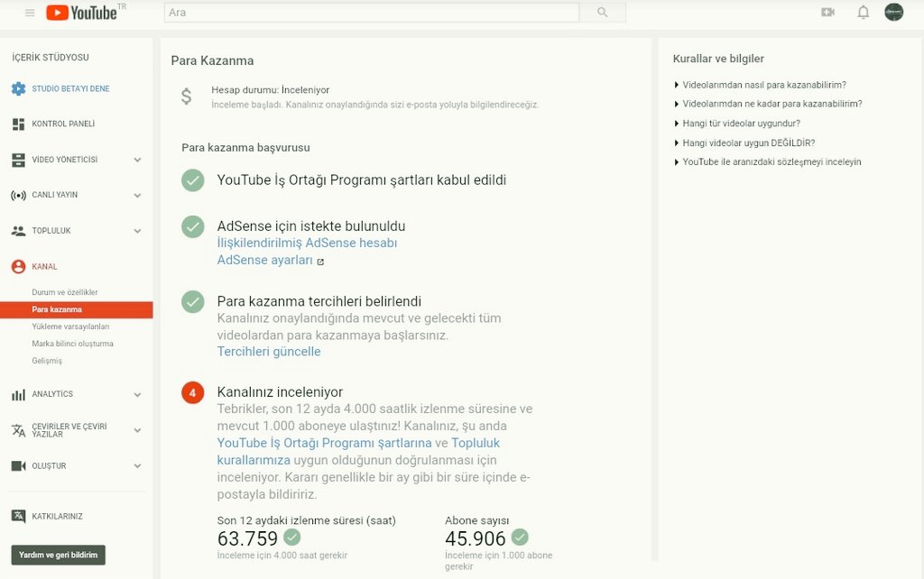Open Yükleme varsayılanları submenu item

point(70,326)
